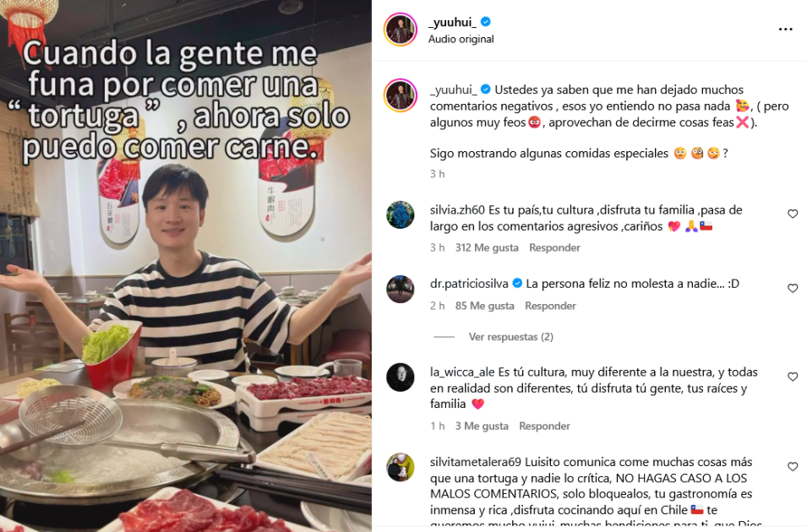Tap the heart beside silvitametalera69's comment
The width and height of the screenshot is (807, 532).
(x=793, y=467)
